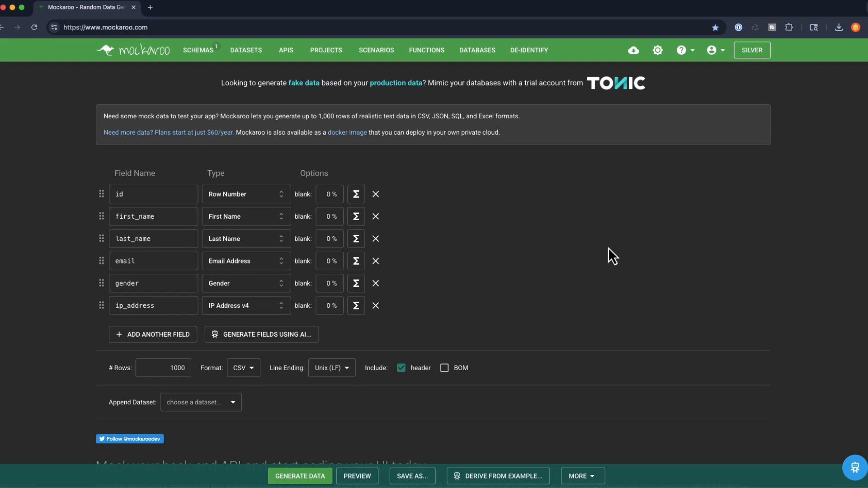Change the Row Number type selector
Viewport: 868px width, 488px height.
pyautogui.click(x=246, y=194)
